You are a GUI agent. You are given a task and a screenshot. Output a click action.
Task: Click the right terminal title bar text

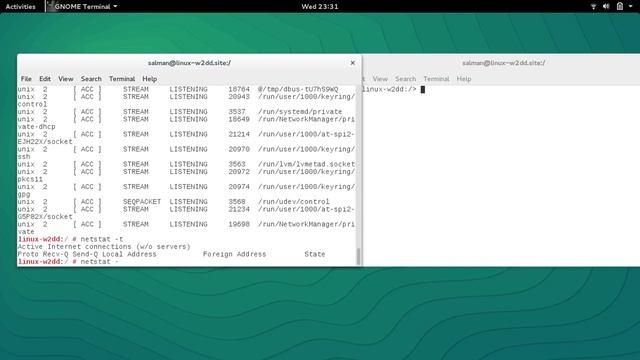pos(503,63)
